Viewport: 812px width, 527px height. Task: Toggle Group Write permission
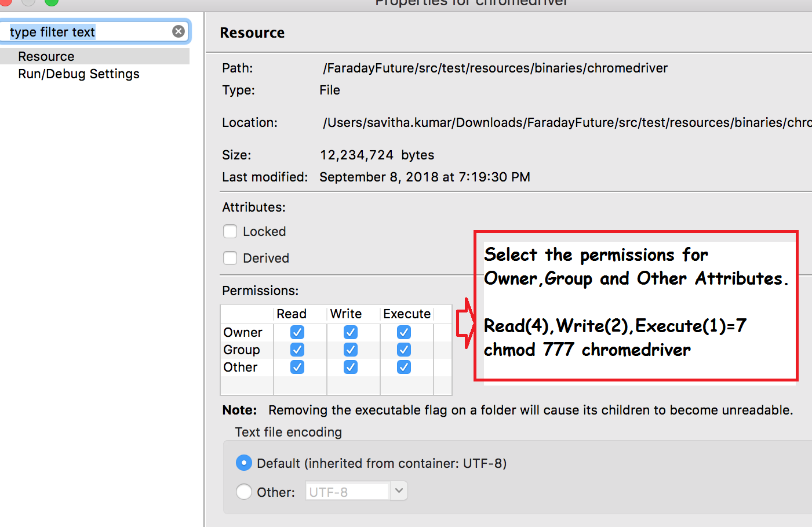[351, 350]
